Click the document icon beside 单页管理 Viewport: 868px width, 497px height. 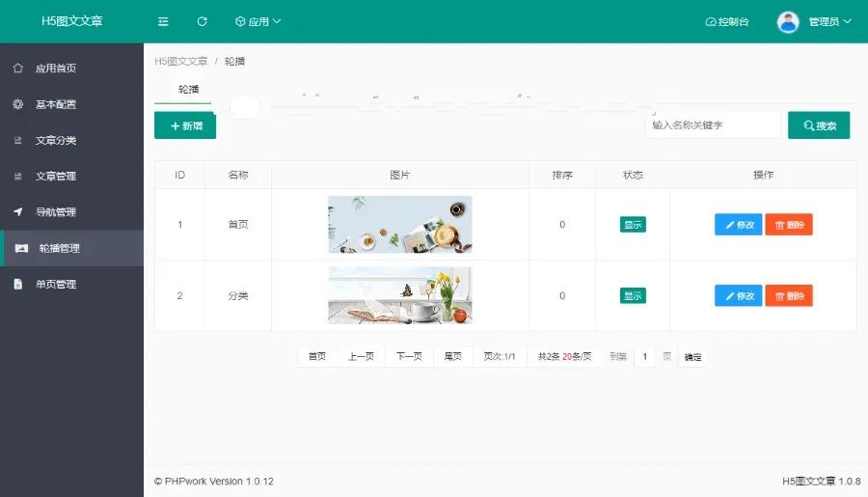pyautogui.click(x=18, y=285)
